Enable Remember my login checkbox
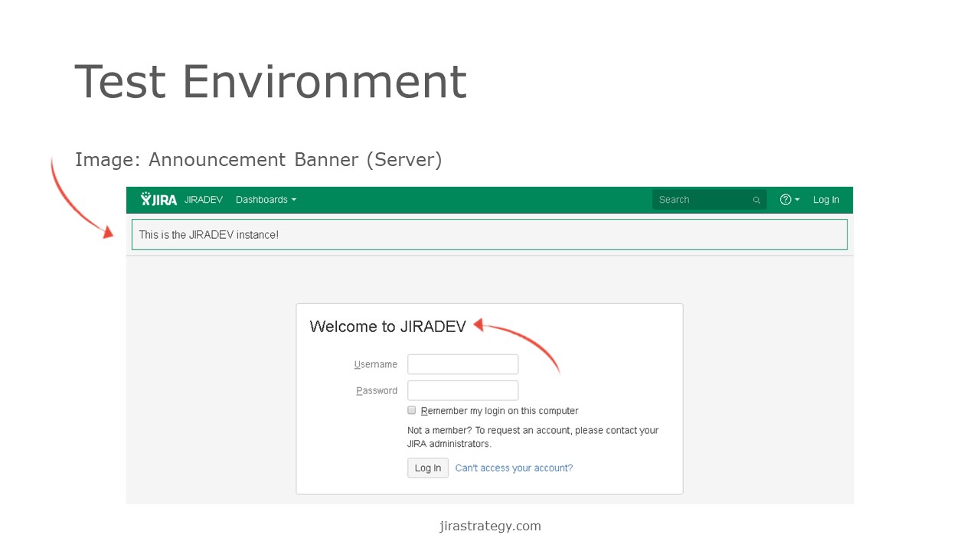Viewport: 980px width, 551px height. (412, 410)
